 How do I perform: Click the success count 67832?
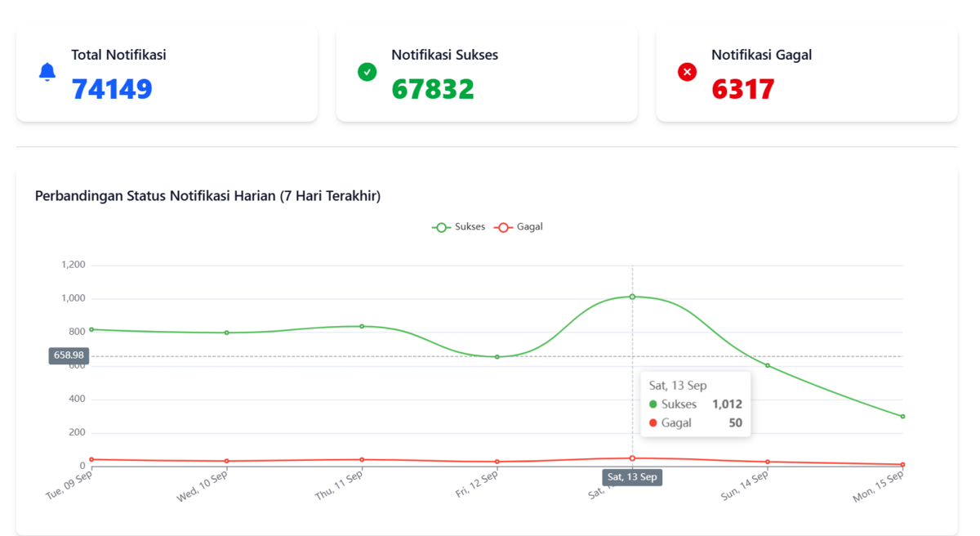coord(433,89)
